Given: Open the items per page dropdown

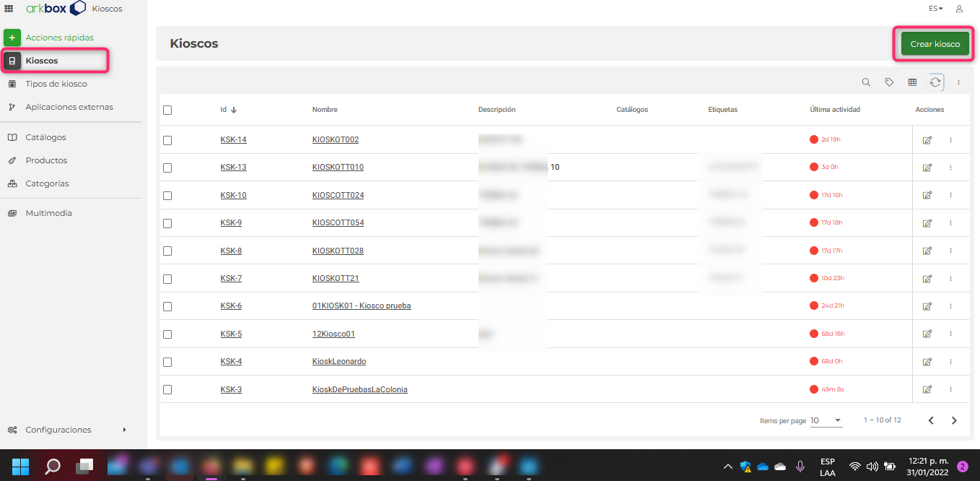Looking at the screenshot, I should point(826,420).
